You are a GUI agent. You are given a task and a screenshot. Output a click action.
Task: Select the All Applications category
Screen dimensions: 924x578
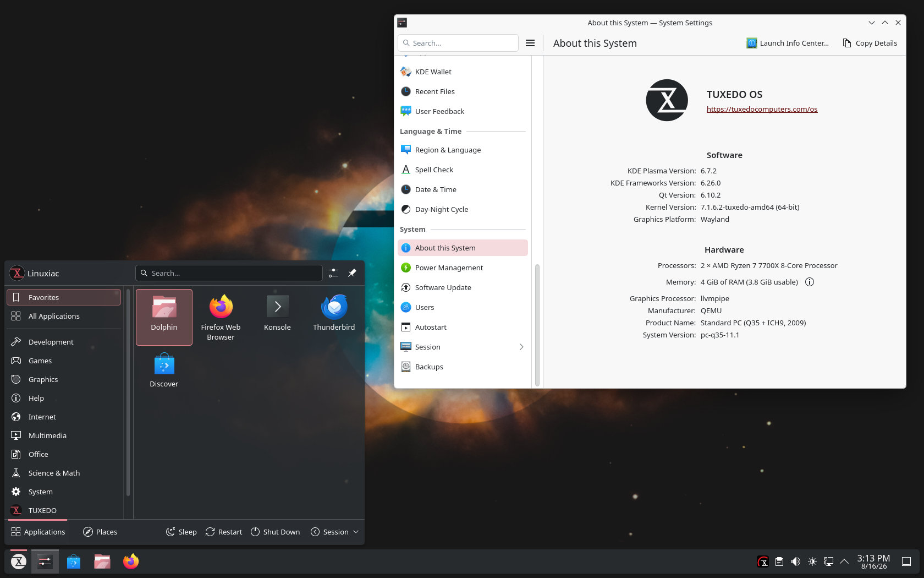pos(64,316)
